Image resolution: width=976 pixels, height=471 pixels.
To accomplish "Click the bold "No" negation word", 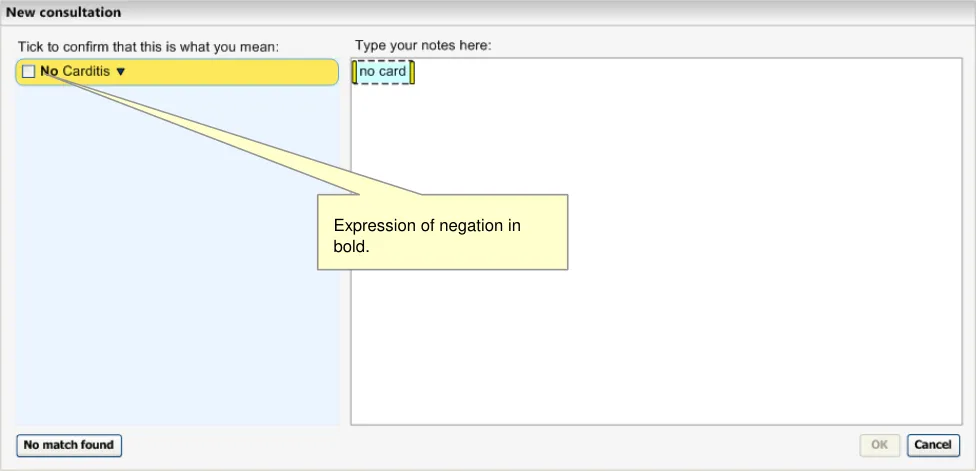I will click(x=49, y=72).
